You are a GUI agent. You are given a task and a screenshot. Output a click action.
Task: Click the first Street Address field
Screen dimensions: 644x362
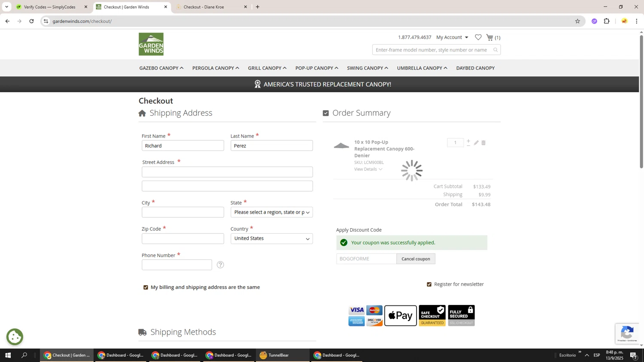pyautogui.click(x=227, y=172)
